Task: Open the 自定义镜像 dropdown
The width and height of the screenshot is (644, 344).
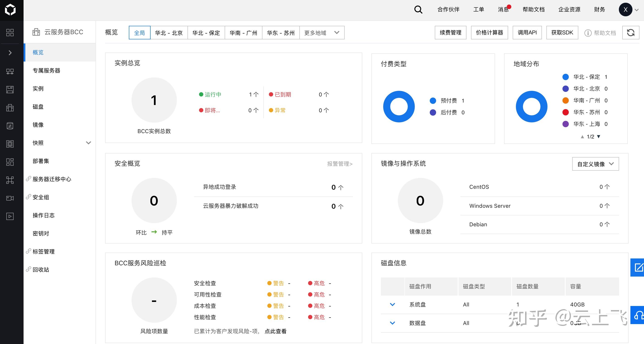Action: click(x=596, y=164)
